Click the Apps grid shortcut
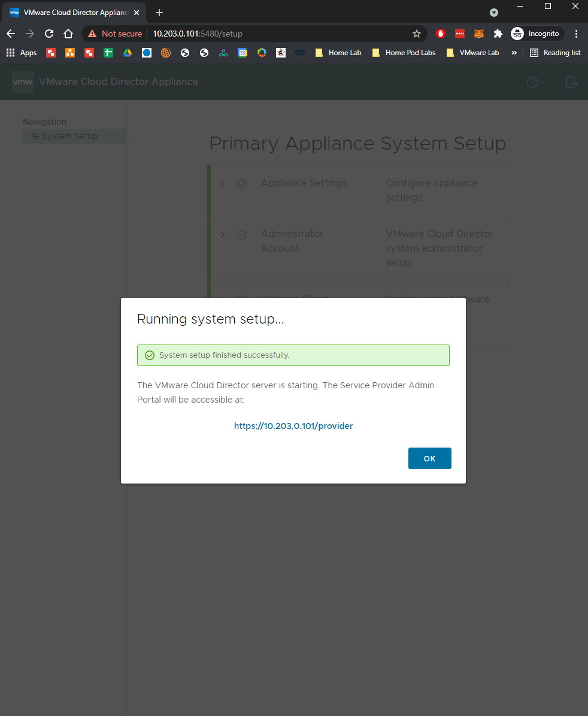 (x=22, y=53)
